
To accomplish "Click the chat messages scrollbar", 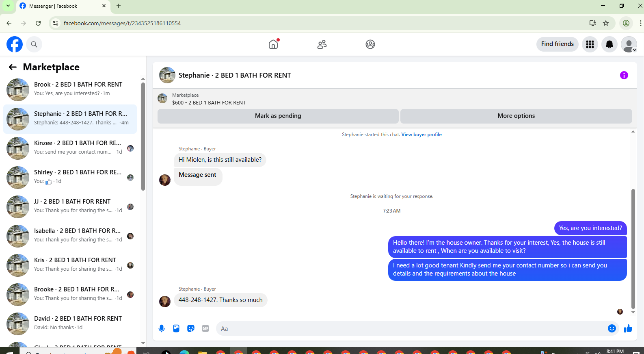I will point(633,249).
